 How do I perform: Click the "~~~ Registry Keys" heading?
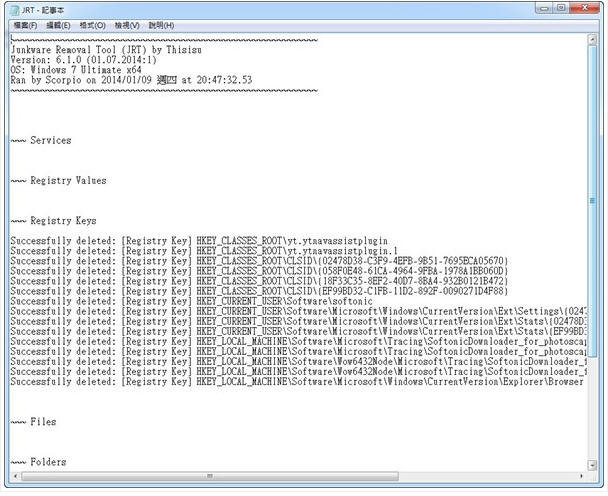(54, 221)
